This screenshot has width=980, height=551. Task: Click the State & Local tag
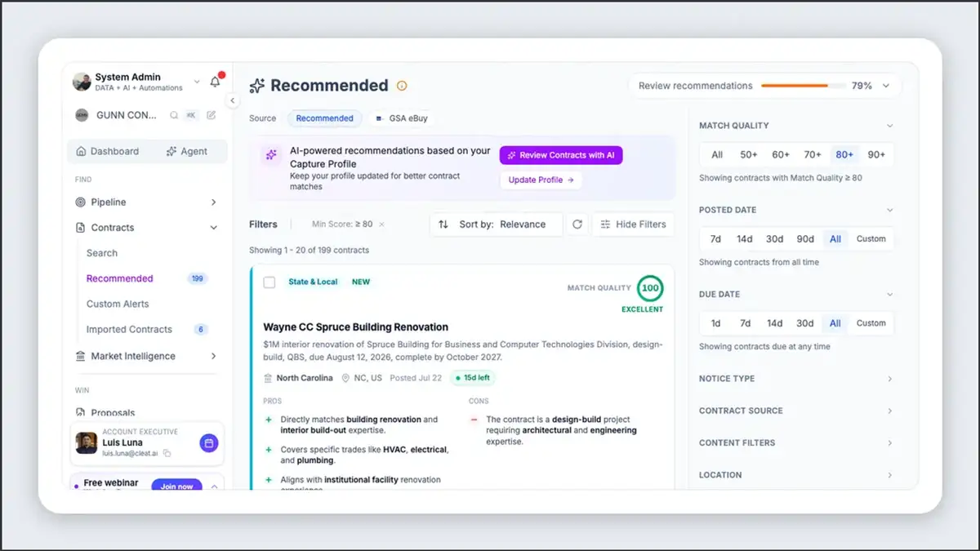(x=313, y=282)
